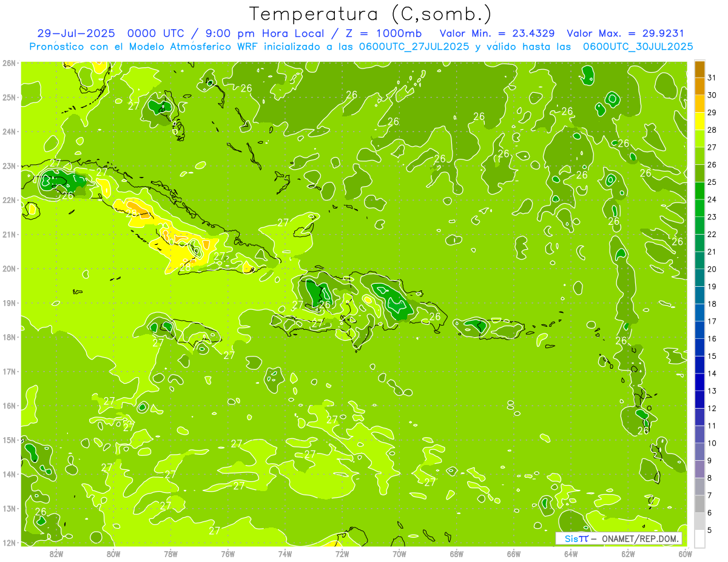Click the 'ONAMET/REP.DOM.' credit label

pyautogui.click(x=641, y=538)
